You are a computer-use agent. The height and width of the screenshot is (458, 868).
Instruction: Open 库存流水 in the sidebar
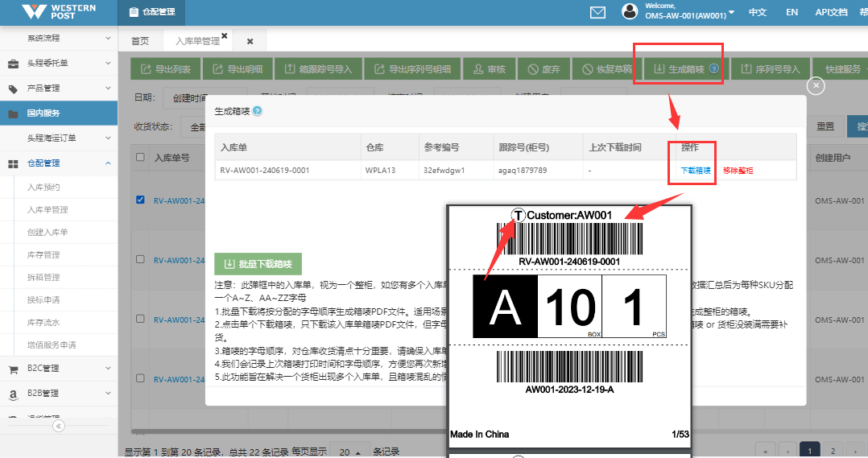pyautogui.click(x=43, y=323)
